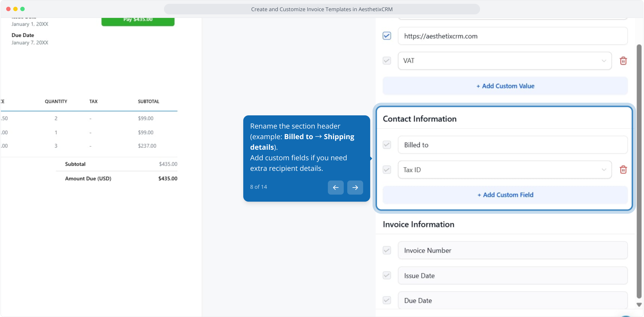Toggle the Due Date field checkbox

387,300
